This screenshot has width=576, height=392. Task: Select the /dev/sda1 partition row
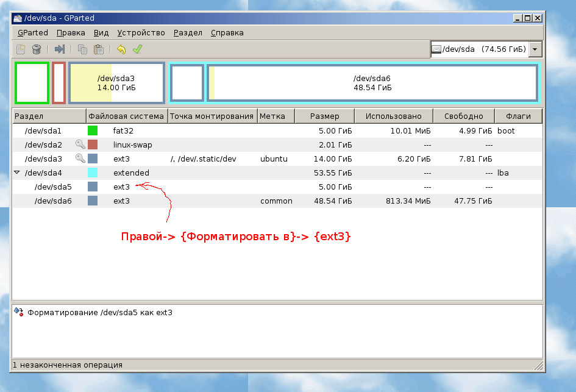[x=277, y=130]
